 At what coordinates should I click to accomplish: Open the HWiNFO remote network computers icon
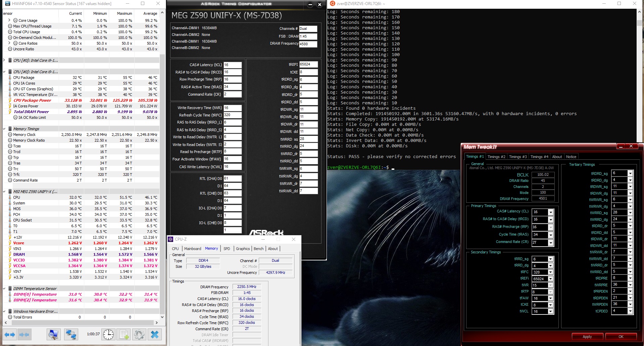(71, 334)
